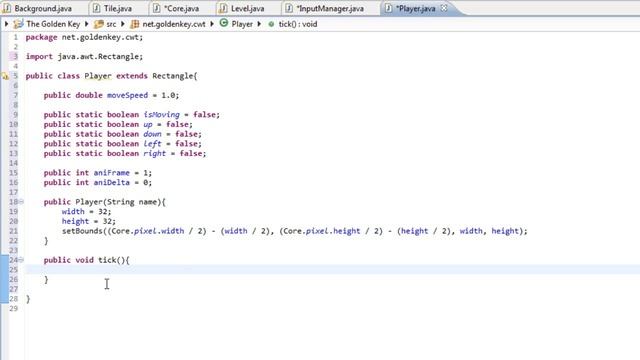The image size is (640, 360).
Task: Open the src breadcrumb segment
Action: pyautogui.click(x=111, y=24)
